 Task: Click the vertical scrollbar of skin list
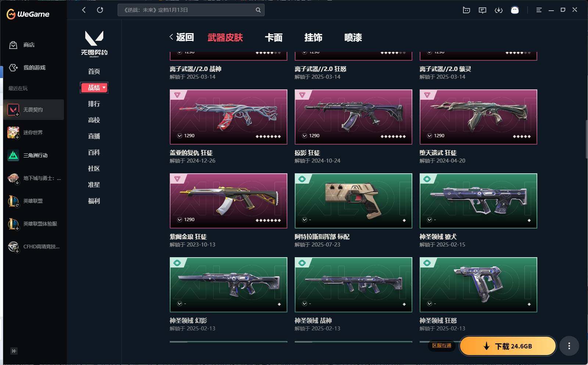tap(586, 139)
